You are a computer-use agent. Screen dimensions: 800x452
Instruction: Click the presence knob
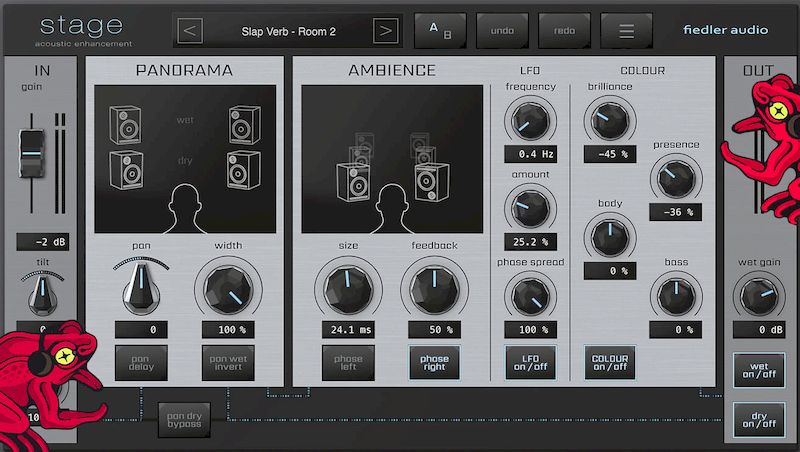[x=676, y=179]
